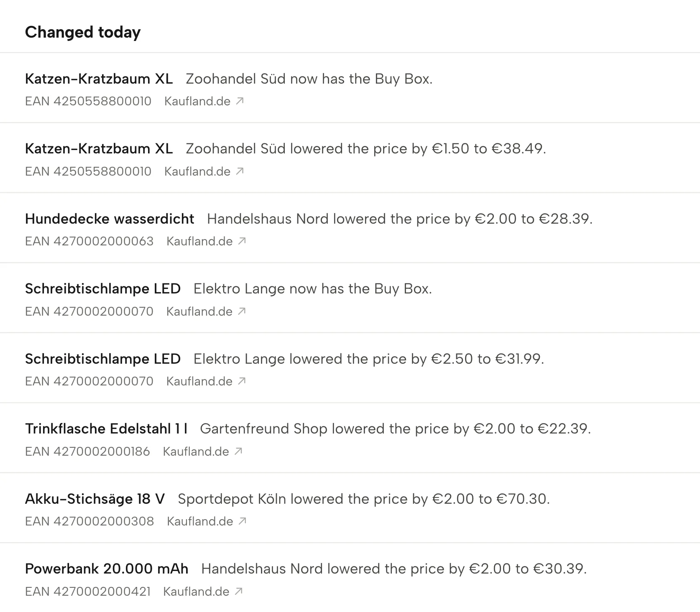Screen dimensions: 700x612
Task: Select Katzen-Kratzbaum XL title in Buy Box row
Action: [99, 79]
